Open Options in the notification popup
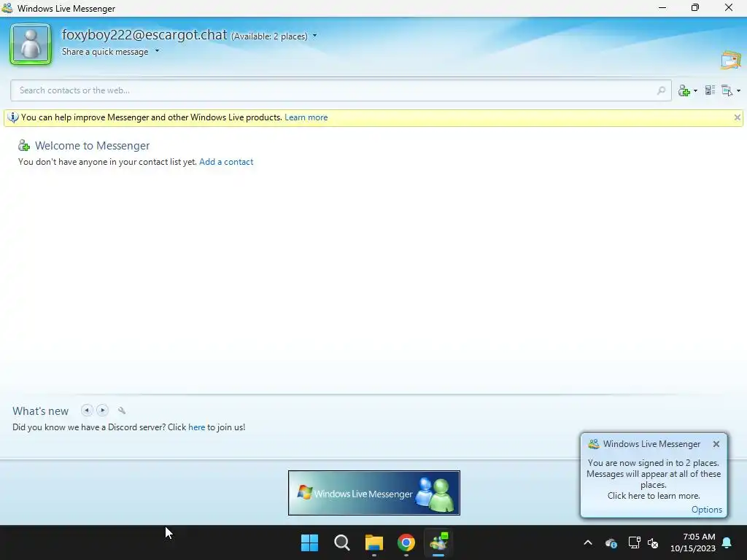Viewport: 747px width, 560px height. point(706,510)
